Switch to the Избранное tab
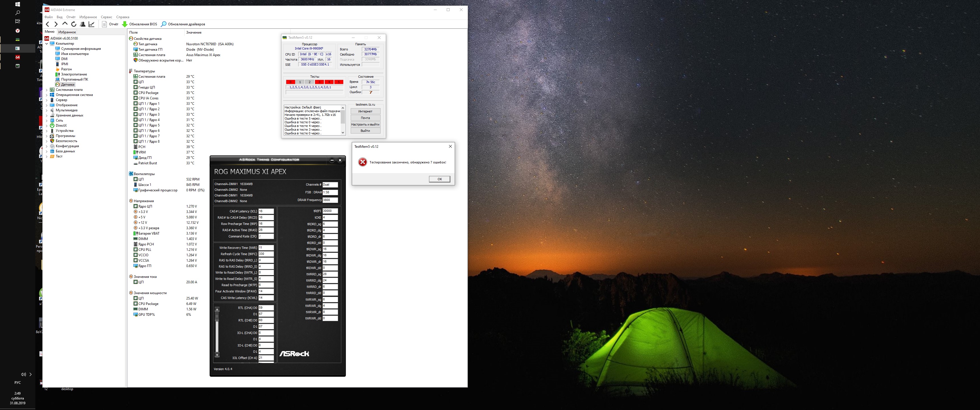Screen dimensions: 980x410 click(67, 32)
